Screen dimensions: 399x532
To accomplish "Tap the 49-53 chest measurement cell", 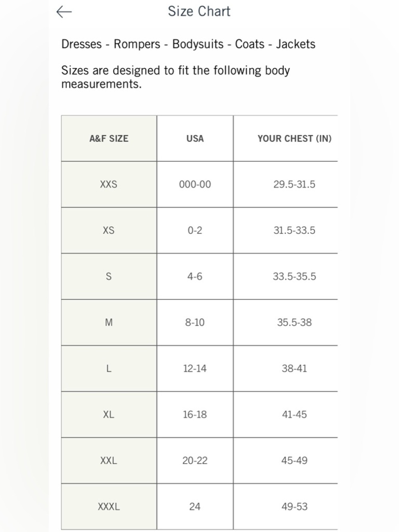I will [x=294, y=506].
